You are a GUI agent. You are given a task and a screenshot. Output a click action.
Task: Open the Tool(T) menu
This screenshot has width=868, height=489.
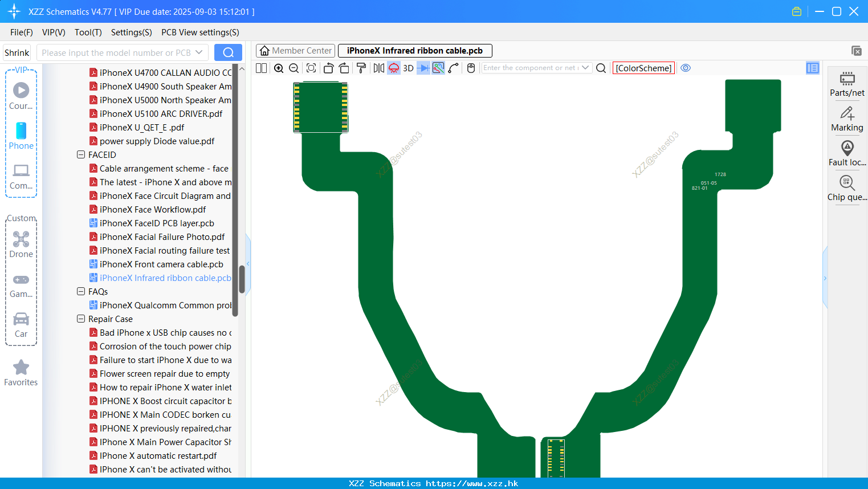coord(88,32)
